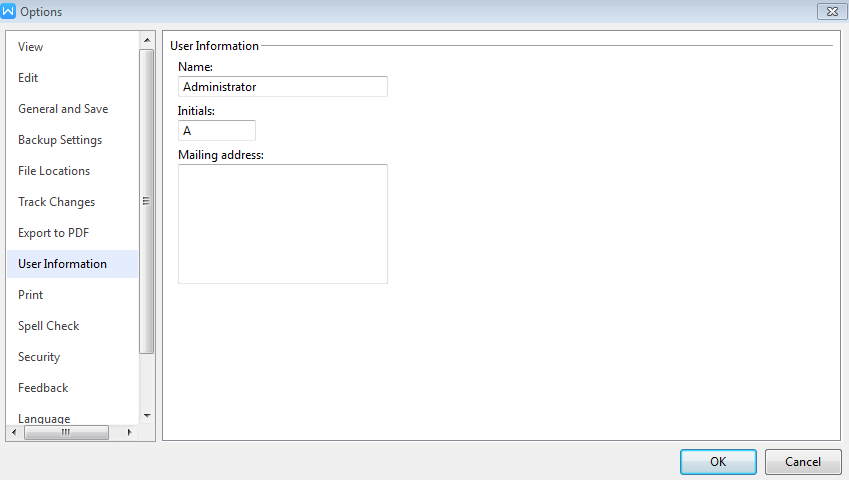Click the Initials input field
The image size is (849, 480).
(217, 130)
